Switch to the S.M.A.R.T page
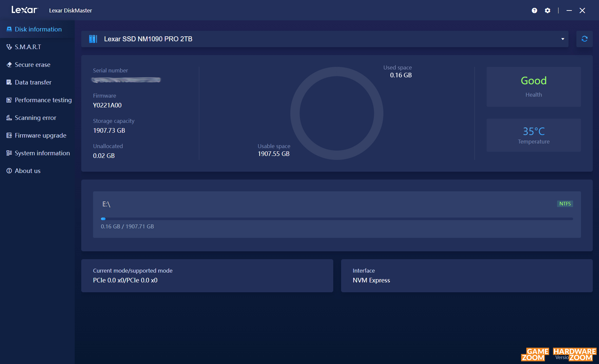The width and height of the screenshot is (599, 364). (x=37, y=47)
